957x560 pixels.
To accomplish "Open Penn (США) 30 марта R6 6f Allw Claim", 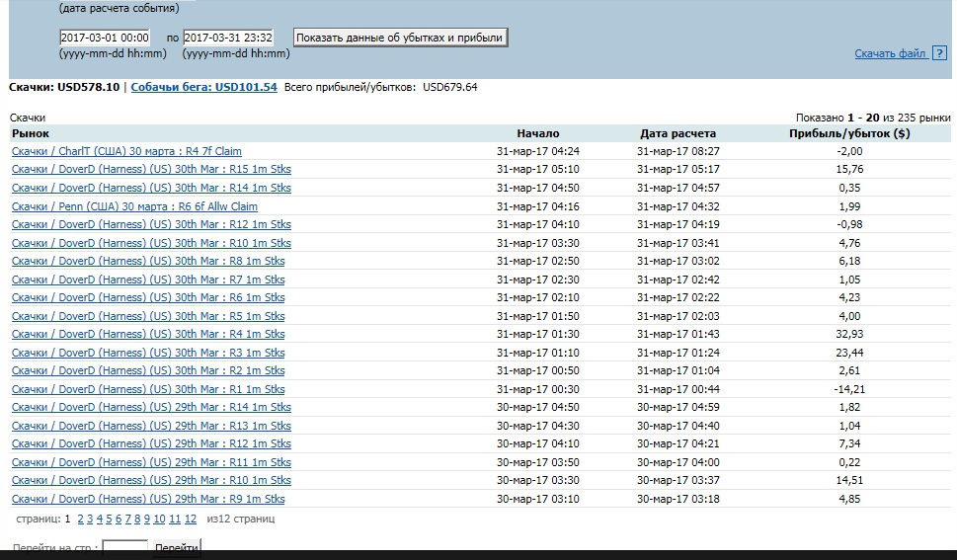I will tap(134, 206).
